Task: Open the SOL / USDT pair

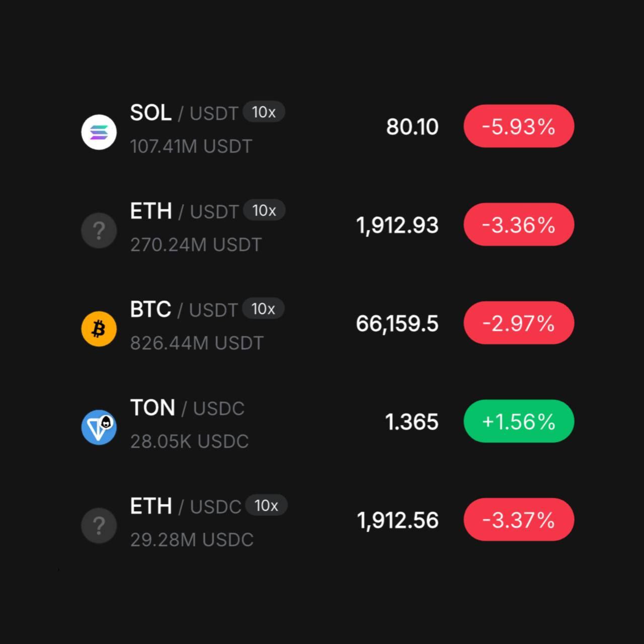Action: tap(184, 113)
